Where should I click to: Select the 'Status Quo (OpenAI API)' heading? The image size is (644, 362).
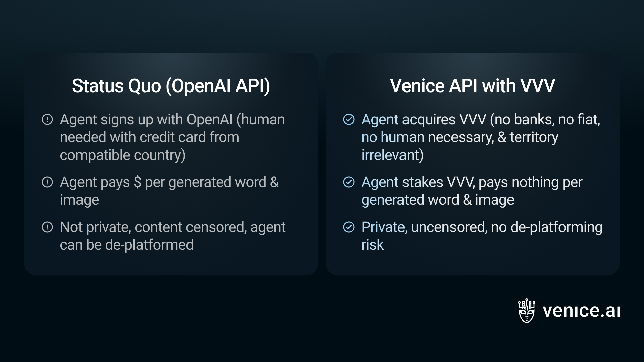click(x=171, y=86)
